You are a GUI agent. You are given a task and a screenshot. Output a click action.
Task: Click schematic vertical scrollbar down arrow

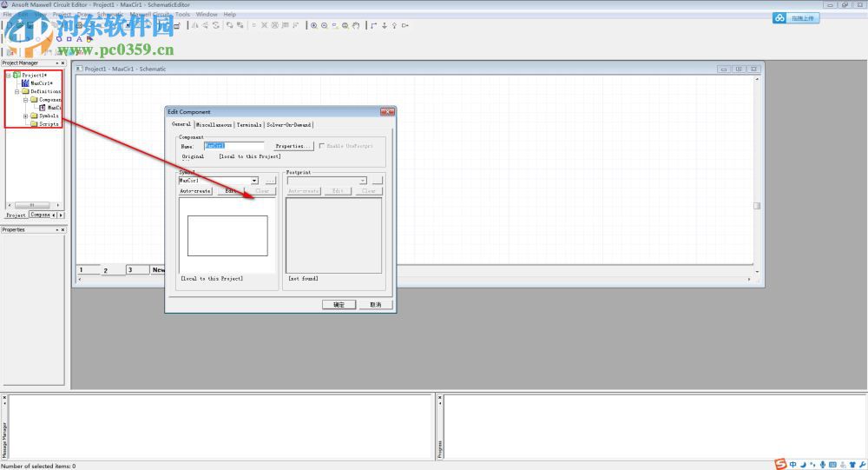(x=757, y=272)
